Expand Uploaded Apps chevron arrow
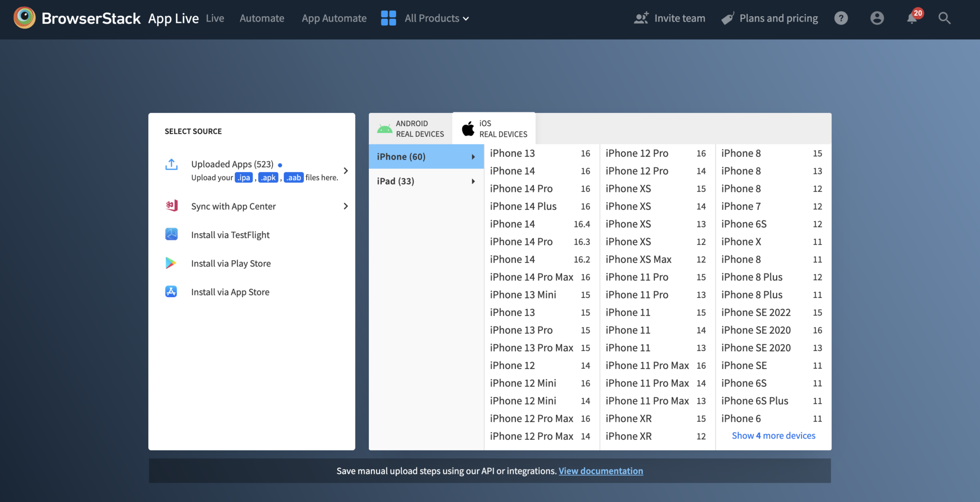This screenshot has height=502, width=980. coord(345,171)
